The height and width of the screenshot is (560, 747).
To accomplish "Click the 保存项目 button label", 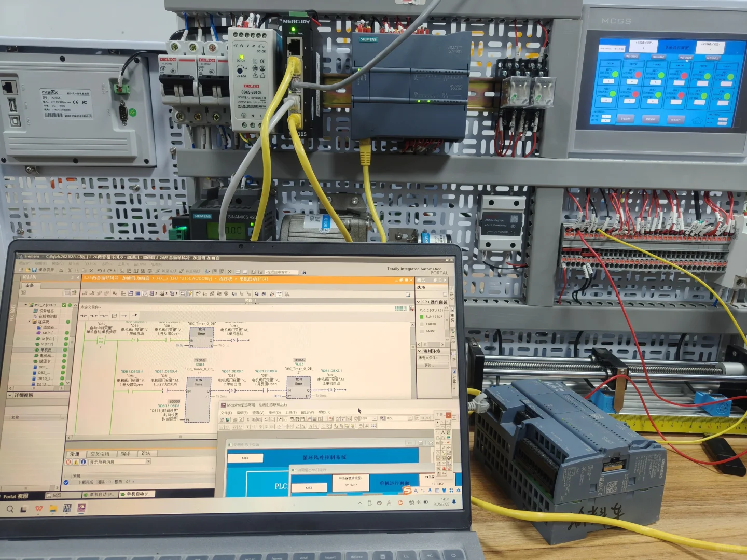I will coord(46,270).
